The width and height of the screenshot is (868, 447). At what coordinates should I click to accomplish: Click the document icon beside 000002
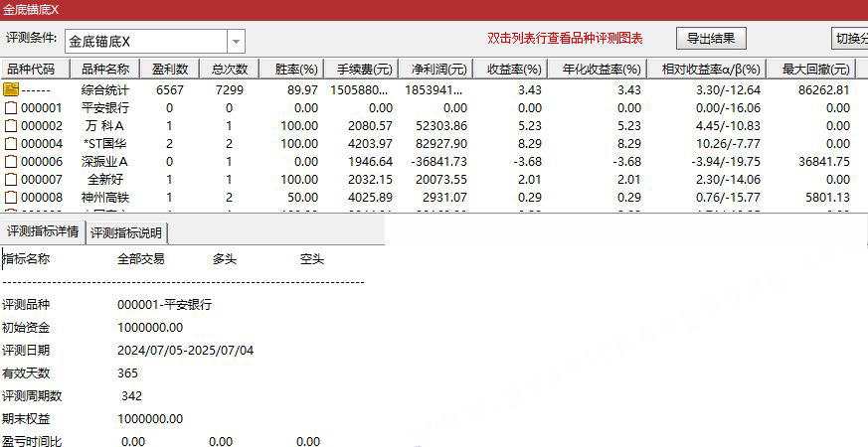[x=11, y=125]
